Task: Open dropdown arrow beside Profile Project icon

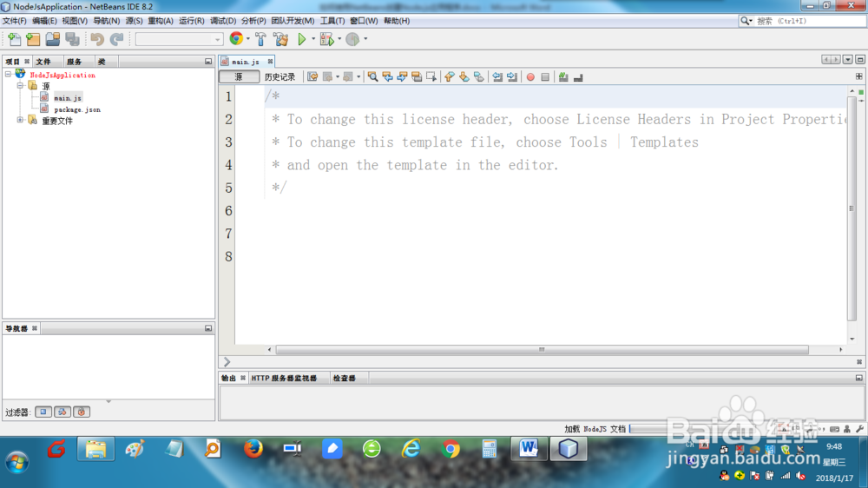Action: point(365,39)
